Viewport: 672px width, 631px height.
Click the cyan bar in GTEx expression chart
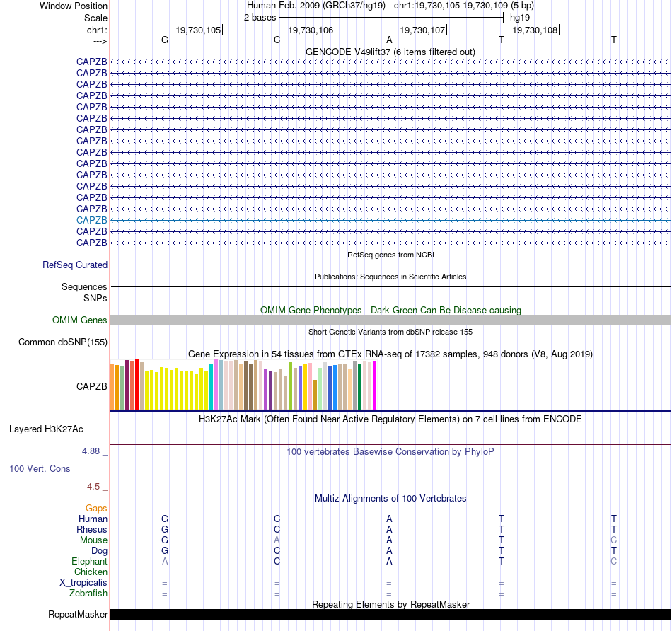(x=212, y=387)
